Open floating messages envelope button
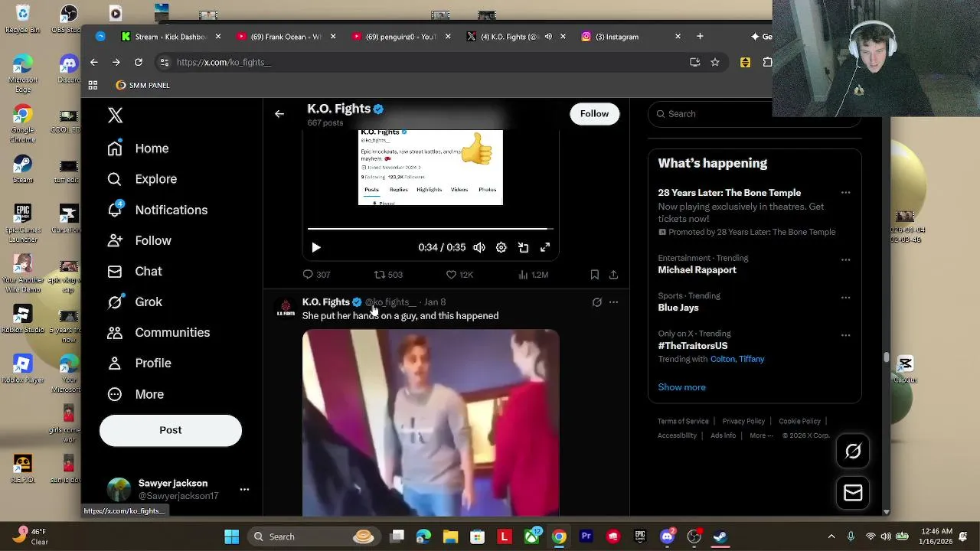This screenshot has width=980, height=551. coord(853,493)
